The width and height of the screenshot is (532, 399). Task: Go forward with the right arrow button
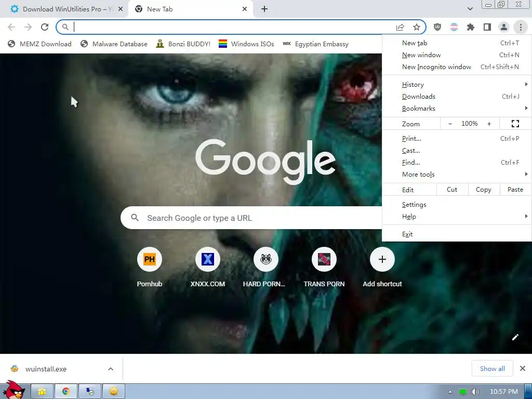coord(28,27)
